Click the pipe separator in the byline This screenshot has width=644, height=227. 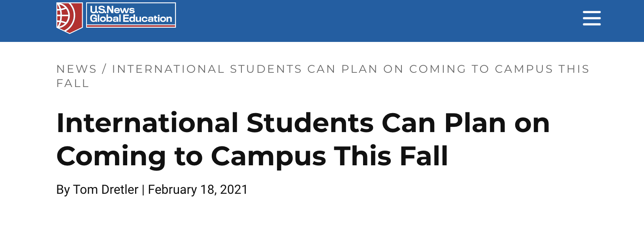pyautogui.click(x=143, y=190)
